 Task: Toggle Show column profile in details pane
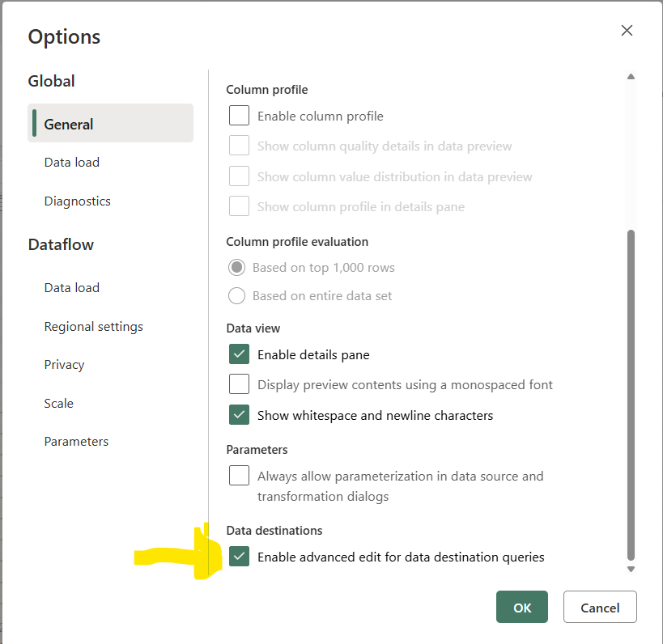[239, 206]
